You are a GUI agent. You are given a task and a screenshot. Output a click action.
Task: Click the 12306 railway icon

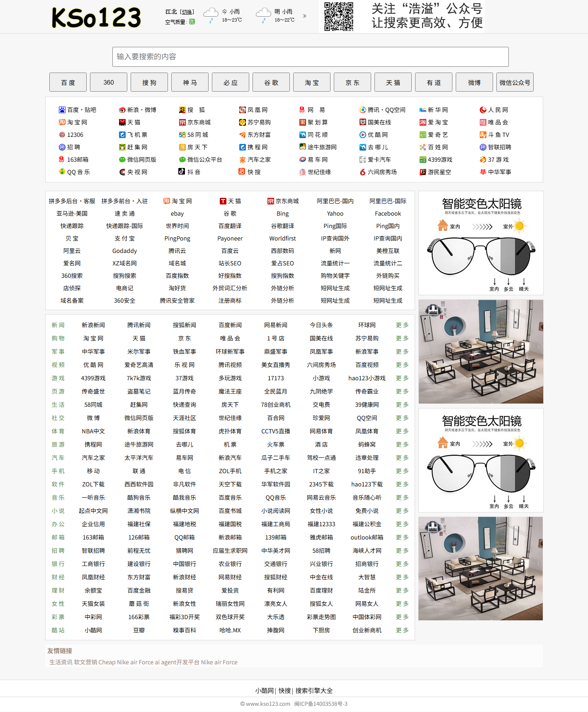coord(62,135)
